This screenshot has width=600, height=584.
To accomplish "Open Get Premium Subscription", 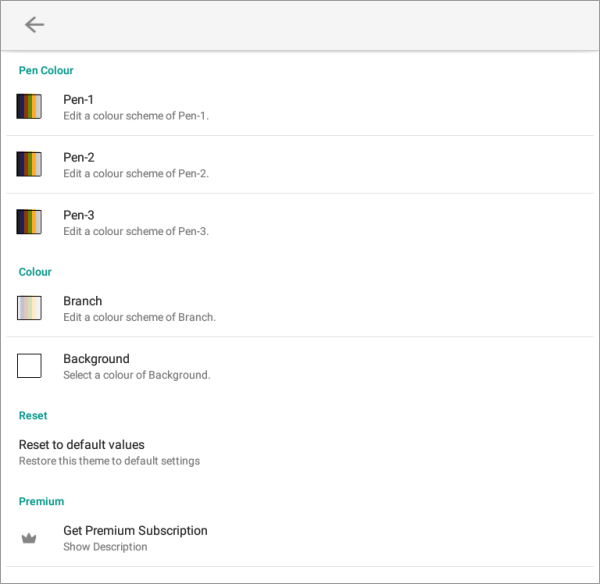I will [x=300, y=538].
